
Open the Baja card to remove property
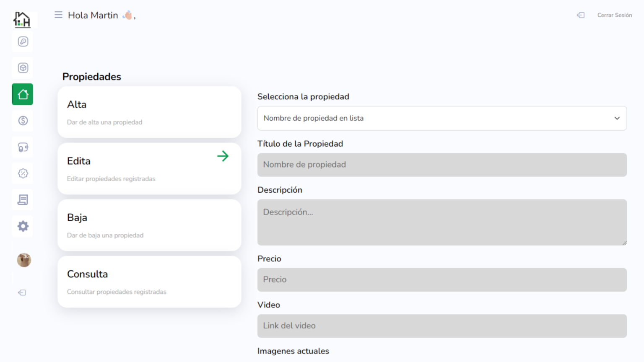(149, 225)
